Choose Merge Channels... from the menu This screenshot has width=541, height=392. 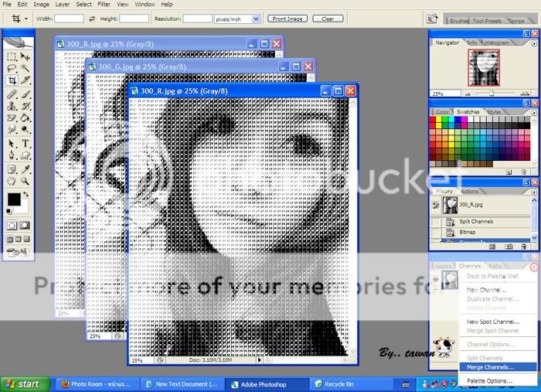(490, 367)
